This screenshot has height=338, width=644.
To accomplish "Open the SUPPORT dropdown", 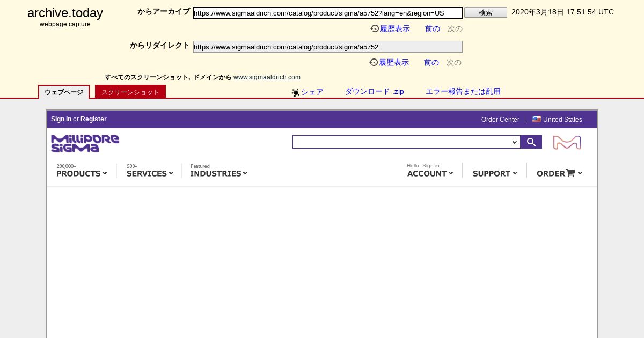I will pyautogui.click(x=495, y=173).
